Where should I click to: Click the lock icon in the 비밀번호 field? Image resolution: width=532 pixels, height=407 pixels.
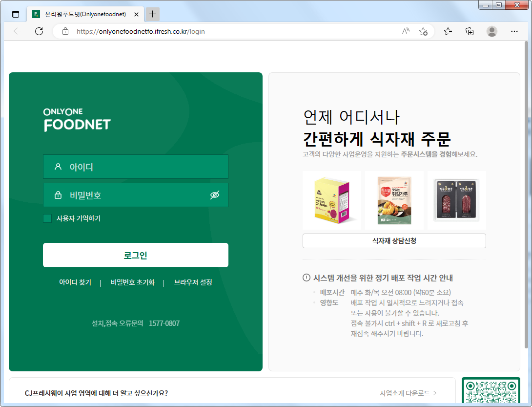[x=58, y=195]
